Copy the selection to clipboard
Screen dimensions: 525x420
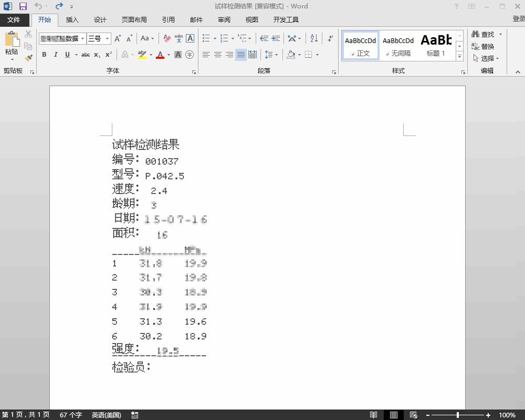[x=28, y=46]
